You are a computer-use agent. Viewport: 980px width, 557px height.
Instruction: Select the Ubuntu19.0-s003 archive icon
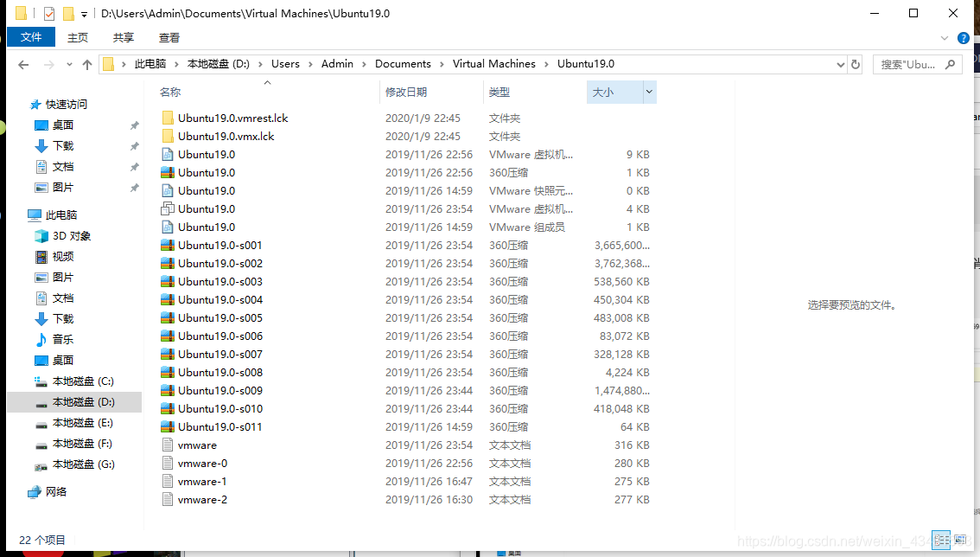point(168,281)
